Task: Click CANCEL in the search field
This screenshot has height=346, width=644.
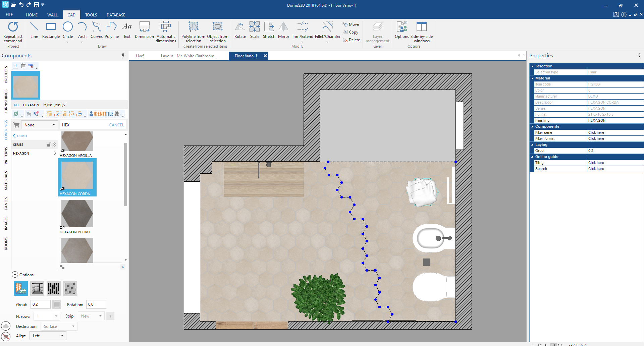Action: (116, 125)
